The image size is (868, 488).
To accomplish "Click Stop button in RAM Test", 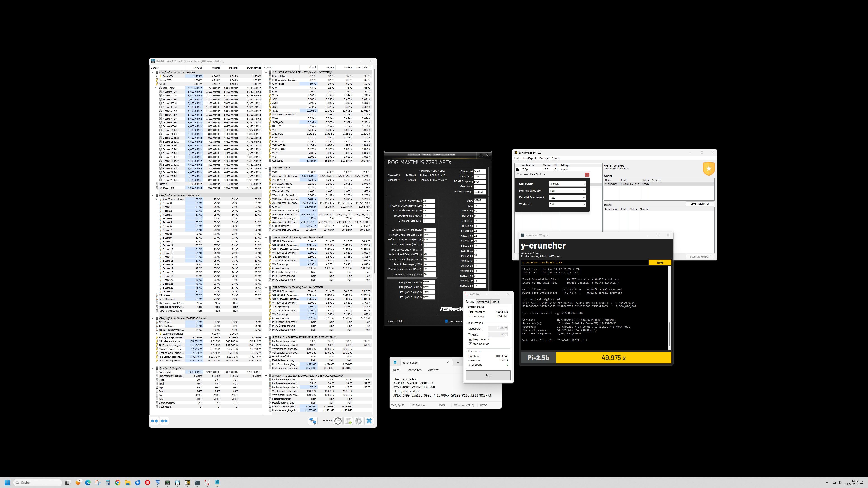I will 488,375.
